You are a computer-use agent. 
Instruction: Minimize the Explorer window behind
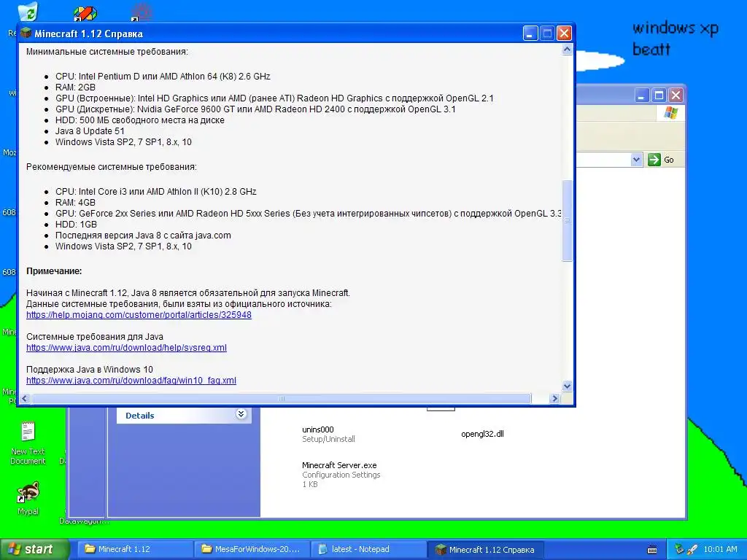click(642, 96)
